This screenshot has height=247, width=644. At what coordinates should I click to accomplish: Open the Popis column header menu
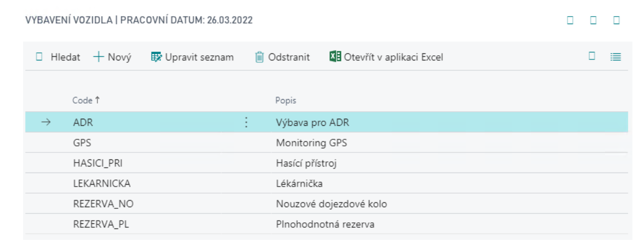coord(286,101)
